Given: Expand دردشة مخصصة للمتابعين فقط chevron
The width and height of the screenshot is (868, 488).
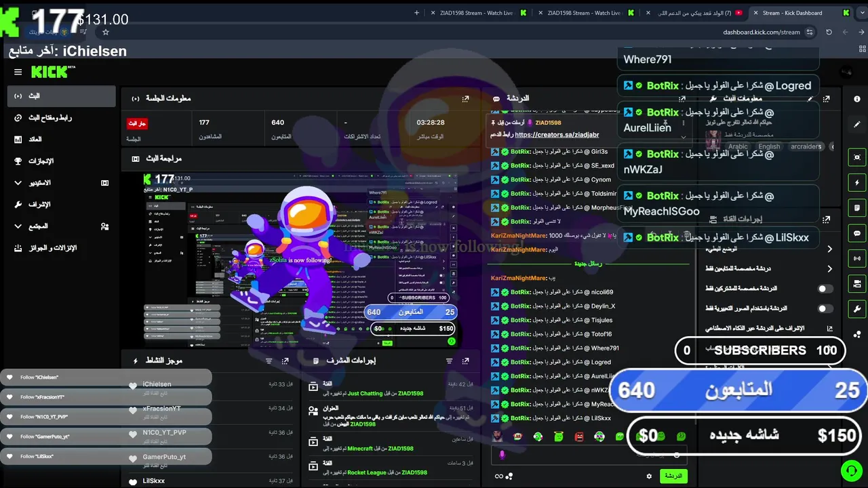Looking at the screenshot, I should pos(829,269).
